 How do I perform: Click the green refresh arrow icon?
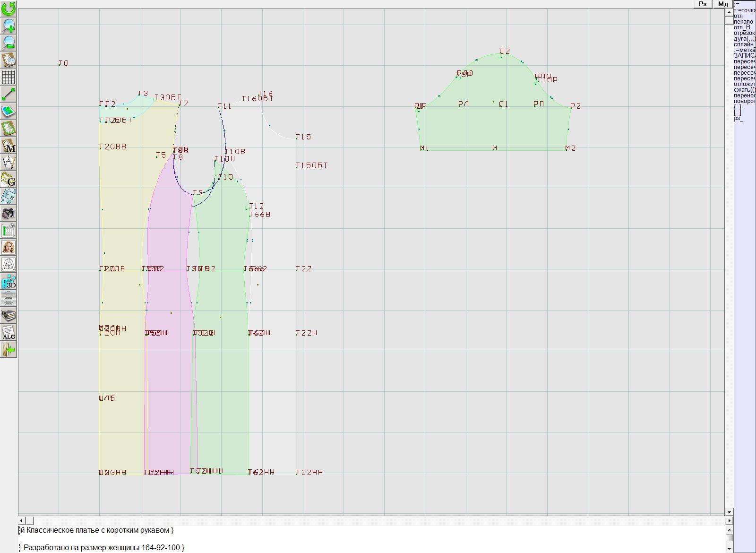(9, 9)
